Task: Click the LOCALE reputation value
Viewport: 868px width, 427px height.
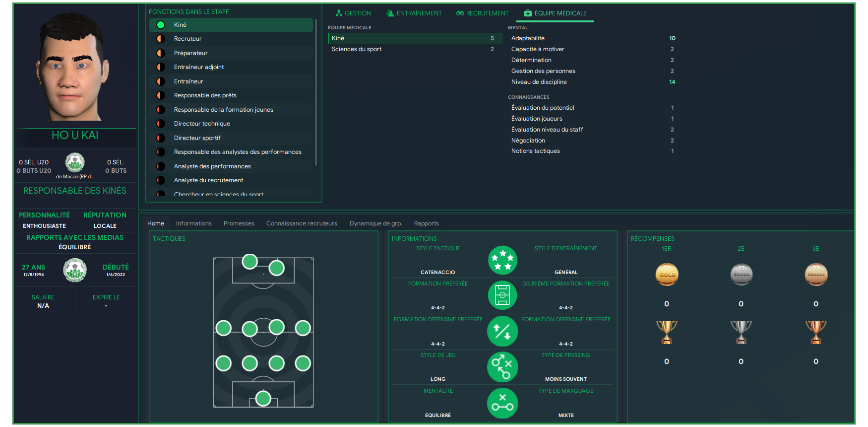Action: tap(105, 226)
